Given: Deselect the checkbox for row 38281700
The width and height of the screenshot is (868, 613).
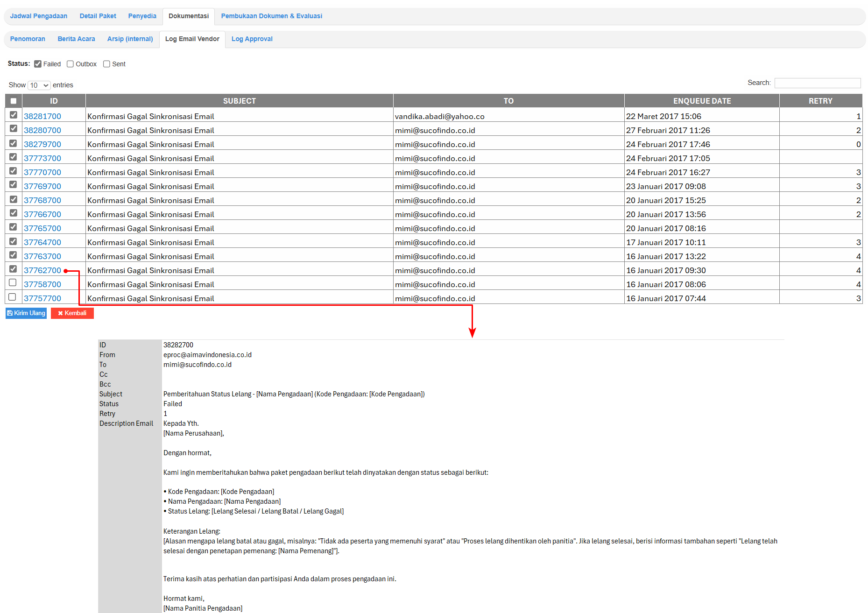Looking at the screenshot, I should [x=14, y=115].
